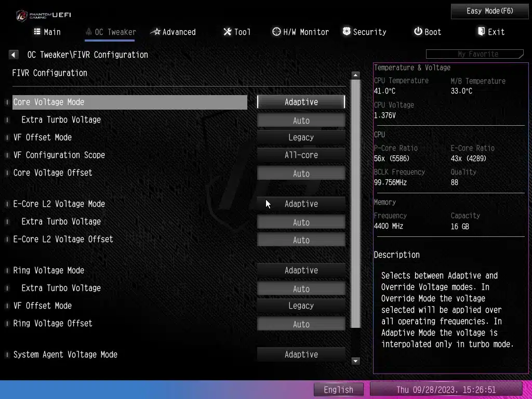Select the Core Voltage Offset Auto field
Viewport: 532px width, 399px height.
(x=301, y=174)
